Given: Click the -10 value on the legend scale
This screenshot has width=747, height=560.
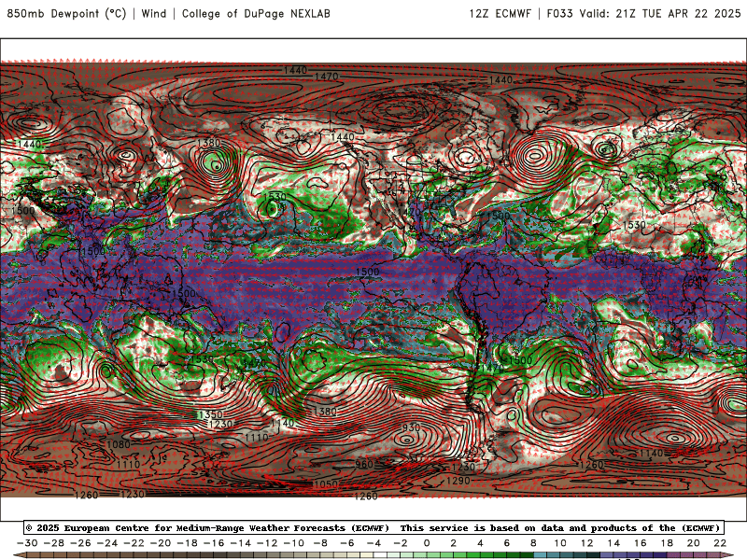Looking at the screenshot, I should click(294, 543).
